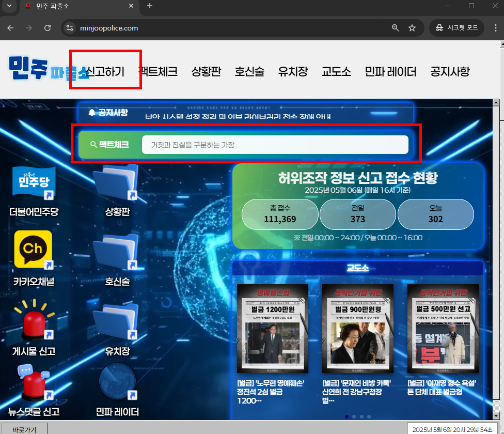This screenshot has height=434, width=504.
Task: Click the 팩트체크 search input field
Action: tap(275, 145)
